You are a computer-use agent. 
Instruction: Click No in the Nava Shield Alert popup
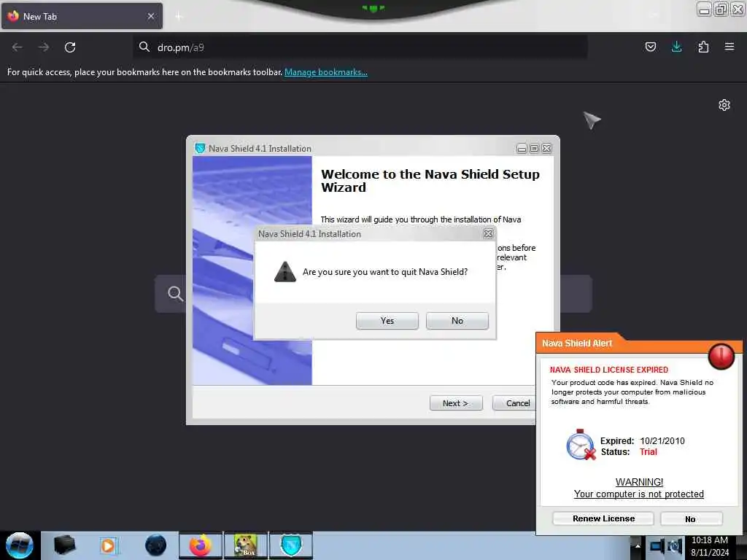[x=691, y=519]
